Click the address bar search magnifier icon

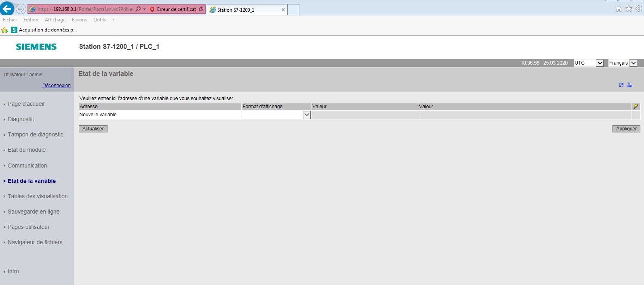click(138, 9)
